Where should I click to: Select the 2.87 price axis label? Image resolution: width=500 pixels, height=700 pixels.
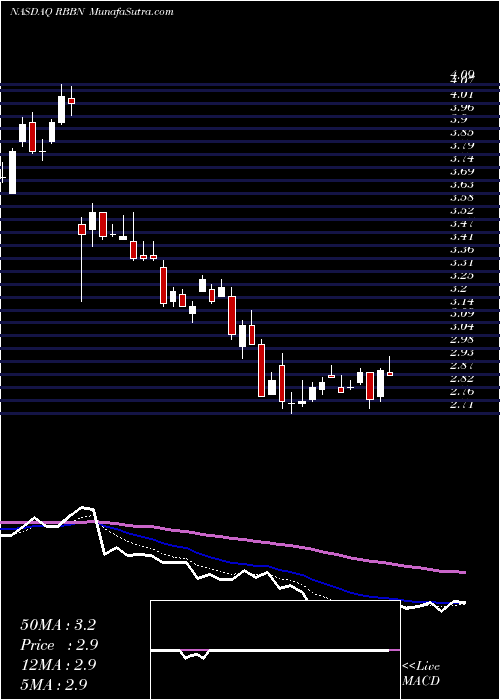click(462, 365)
